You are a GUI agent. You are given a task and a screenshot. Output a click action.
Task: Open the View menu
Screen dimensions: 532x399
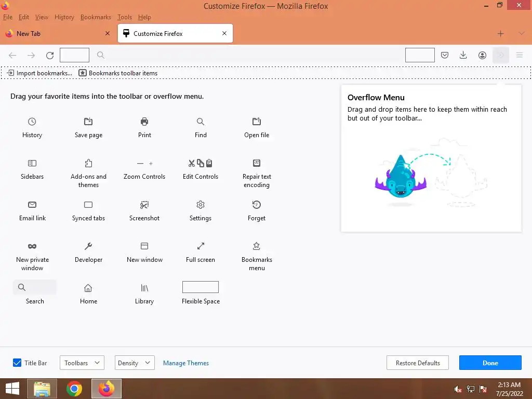(x=42, y=17)
